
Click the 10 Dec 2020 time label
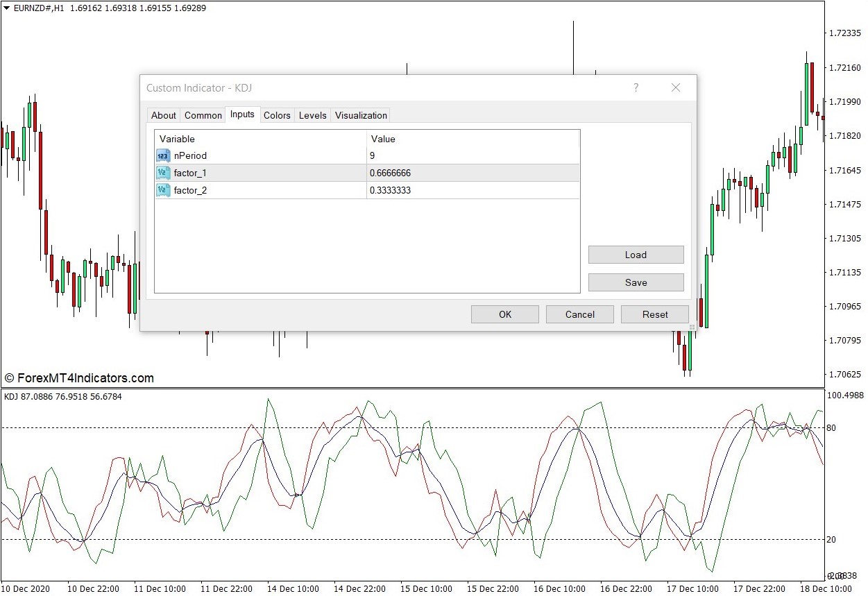26,589
